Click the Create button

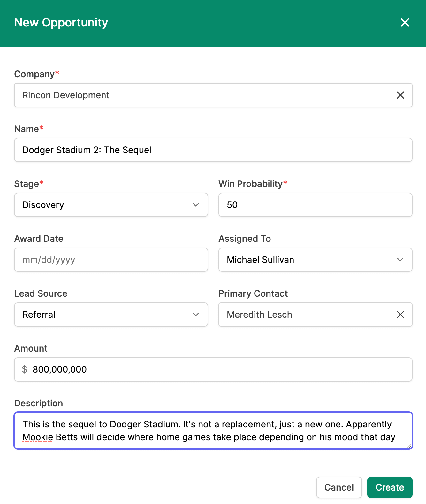pos(390,487)
